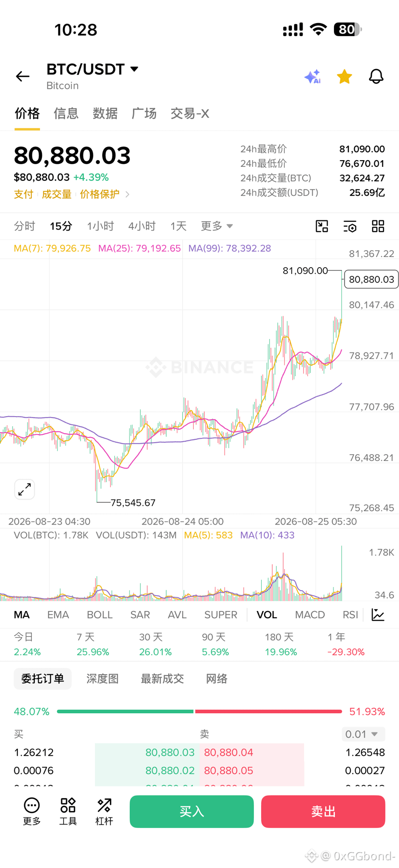Open the grid layout icon
Viewport: 399px width, 868px height.
pos(378,226)
